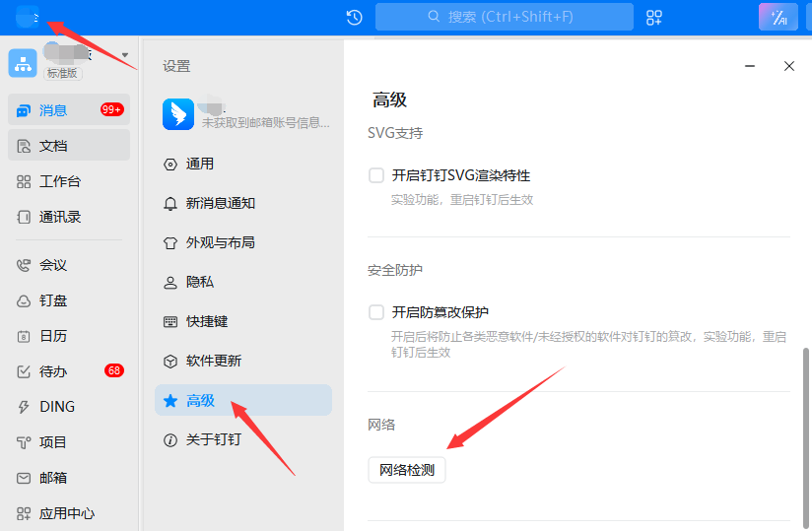812x531 pixels.
Task: Launch the AI assistant icon
Action: [778, 17]
